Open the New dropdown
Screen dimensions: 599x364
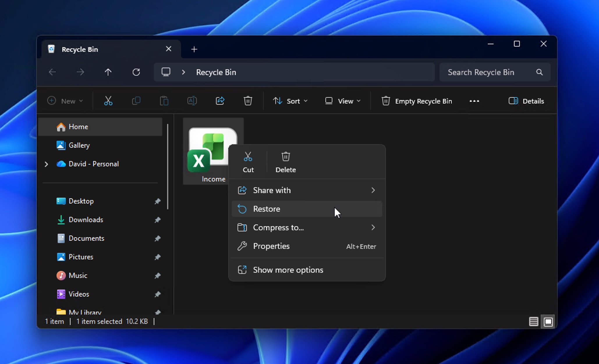[x=65, y=101]
